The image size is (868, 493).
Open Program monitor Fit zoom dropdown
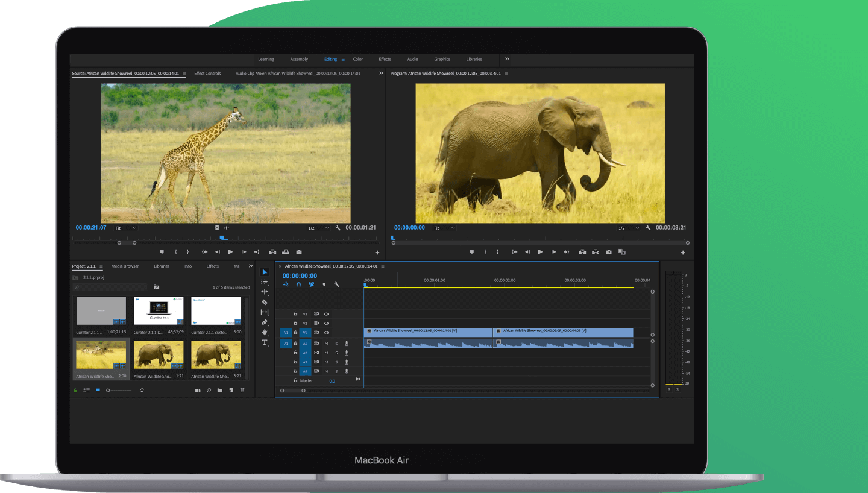pyautogui.click(x=444, y=228)
